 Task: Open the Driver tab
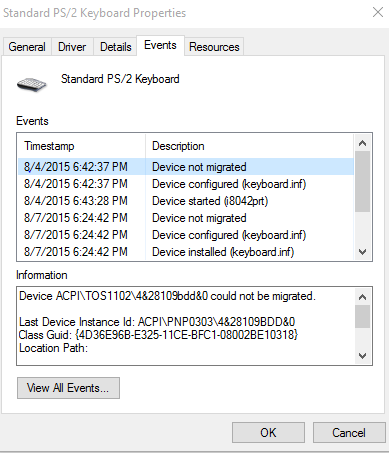(72, 47)
